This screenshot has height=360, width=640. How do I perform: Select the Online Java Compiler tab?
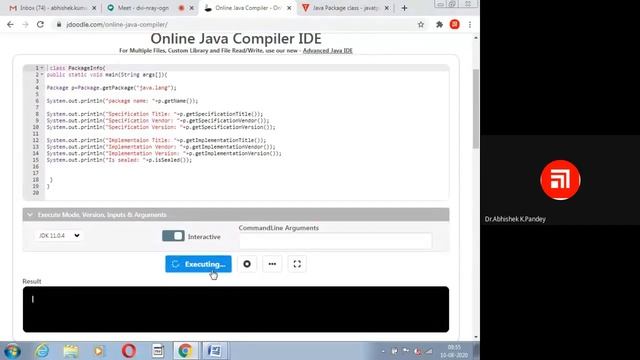pyautogui.click(x=247, y=8)
